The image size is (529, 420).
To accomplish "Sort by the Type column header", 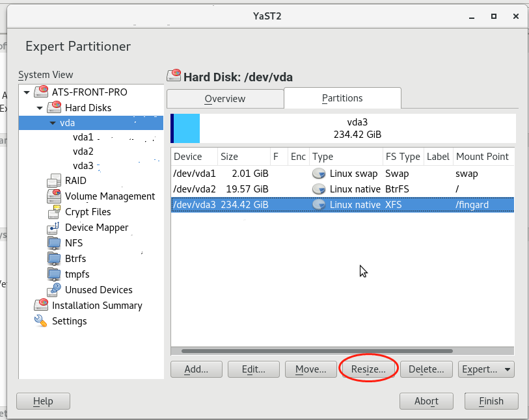I will click(x=346, y=157).
